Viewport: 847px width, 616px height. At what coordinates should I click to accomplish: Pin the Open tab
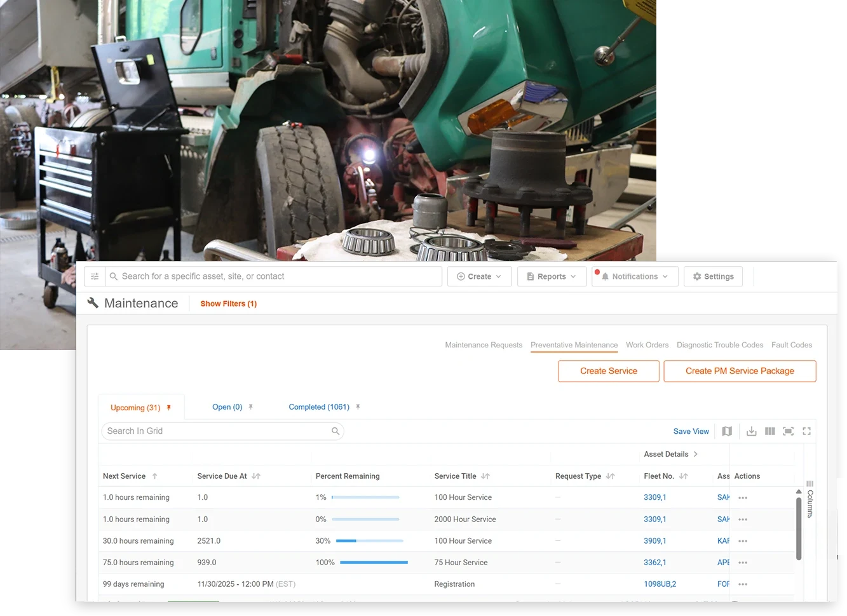pyautogui.click(x=250, y=407)
